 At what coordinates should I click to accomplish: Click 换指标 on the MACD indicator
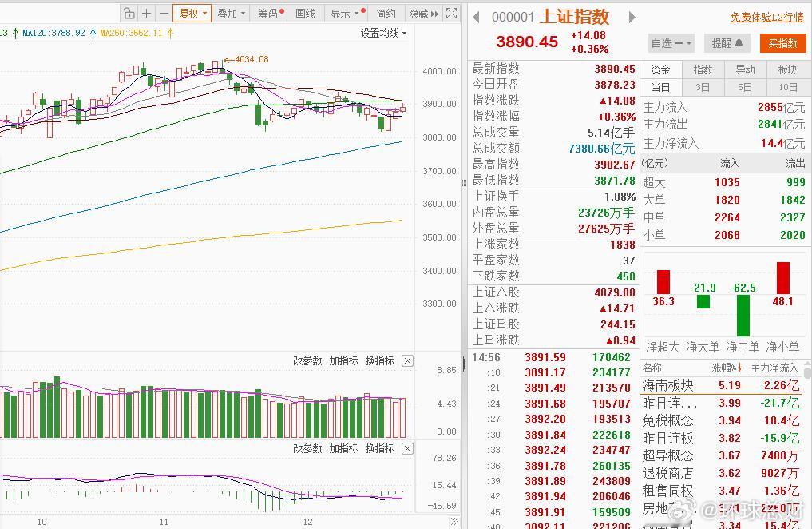tap(380, 449)
